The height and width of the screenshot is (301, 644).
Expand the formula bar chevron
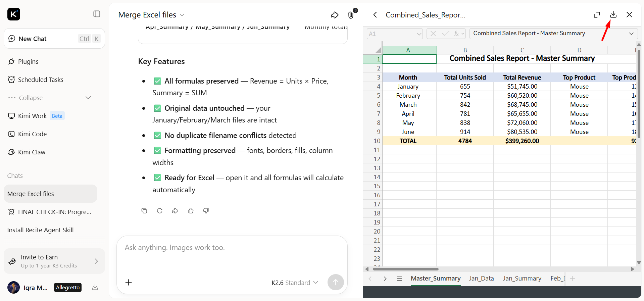coord(631,34)
